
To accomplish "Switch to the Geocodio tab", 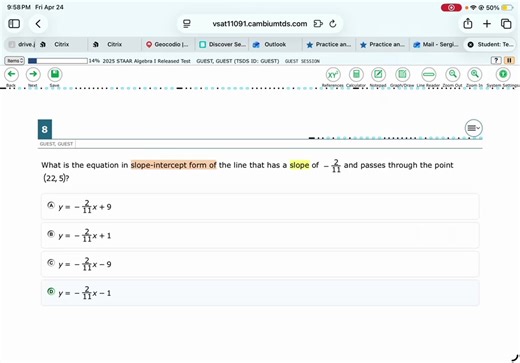I will coord(168,44).
